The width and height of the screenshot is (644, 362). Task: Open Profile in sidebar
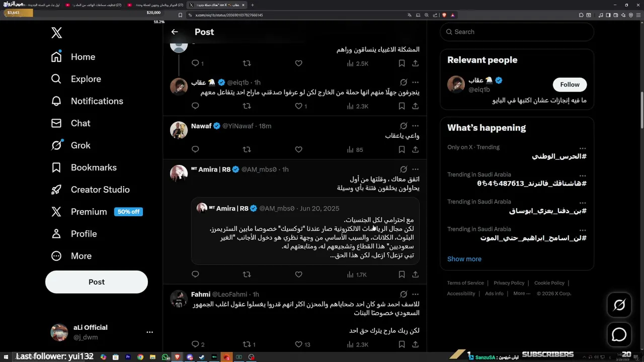click(x=73, y=234)
